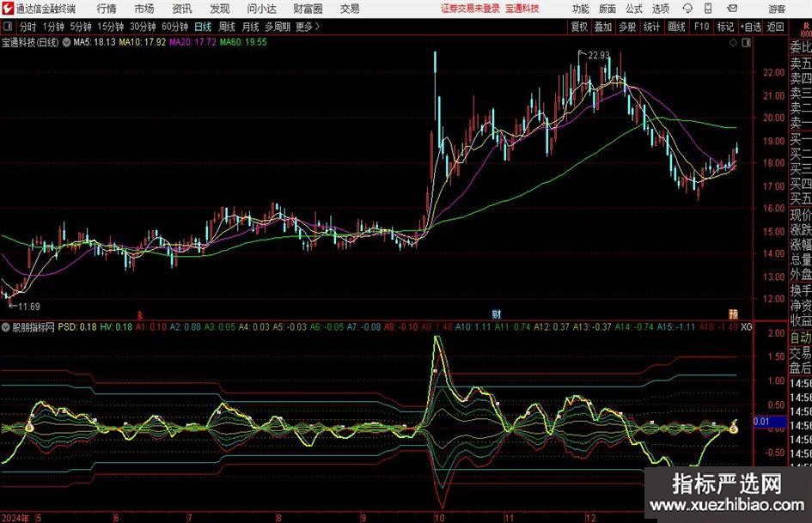Click the red 宝通科技 stock name link
The image size is (812, 523).
tap(522, 9)
